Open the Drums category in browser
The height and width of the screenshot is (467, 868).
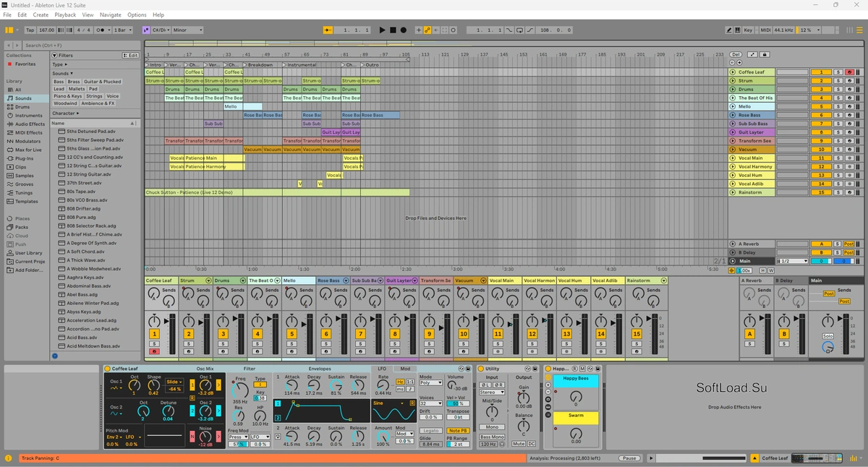[x=22, y=107]
